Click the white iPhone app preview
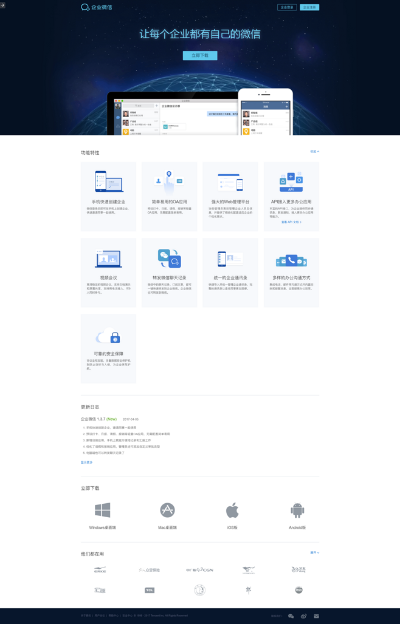The image size is (400, 624). click(265, 112)
